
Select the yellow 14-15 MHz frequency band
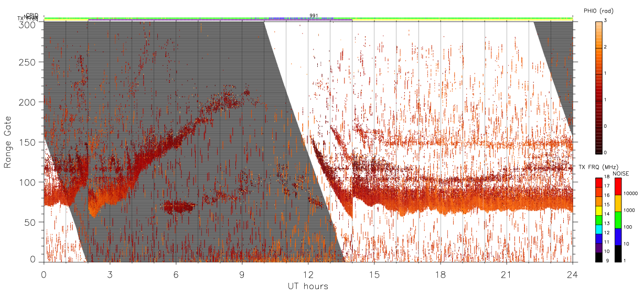(599, 211)
